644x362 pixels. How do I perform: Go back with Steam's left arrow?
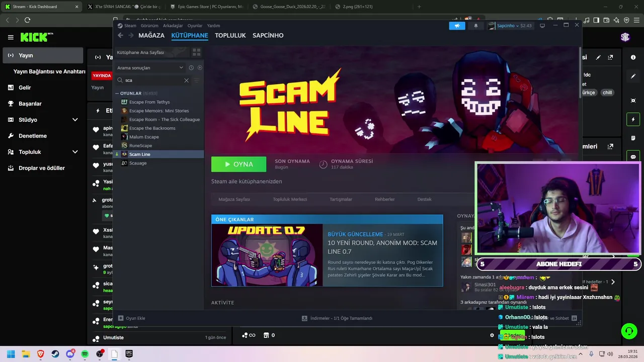pos(120,35)
